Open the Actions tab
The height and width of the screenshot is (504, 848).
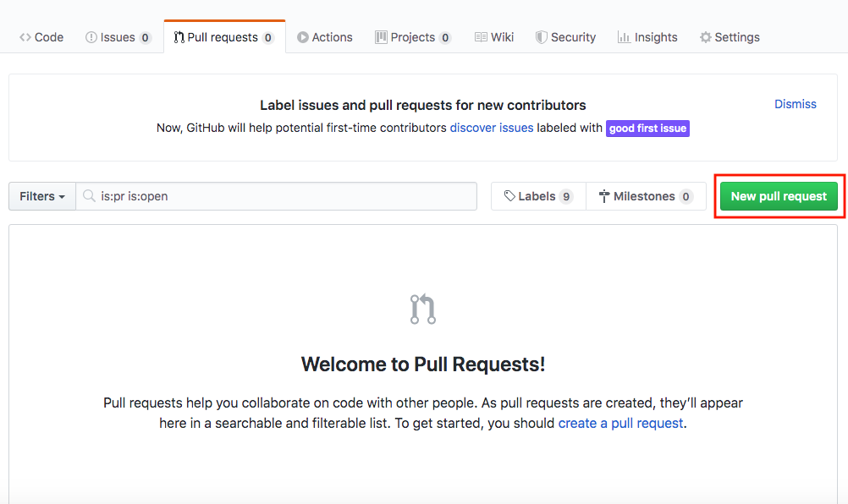[x=324, y=37]
